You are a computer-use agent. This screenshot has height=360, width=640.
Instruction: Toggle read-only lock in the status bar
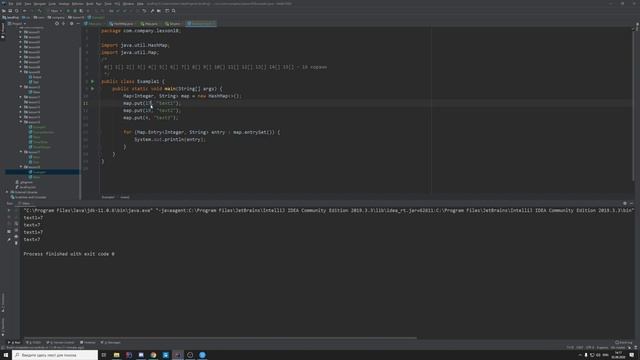[629, 347]
